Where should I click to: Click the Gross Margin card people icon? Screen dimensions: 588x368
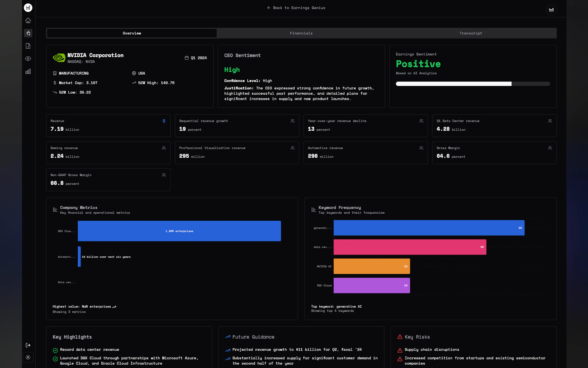[550, 148]
